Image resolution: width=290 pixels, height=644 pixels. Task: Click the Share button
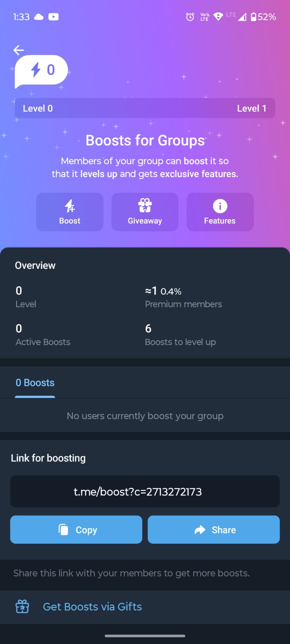click(213, 530)
